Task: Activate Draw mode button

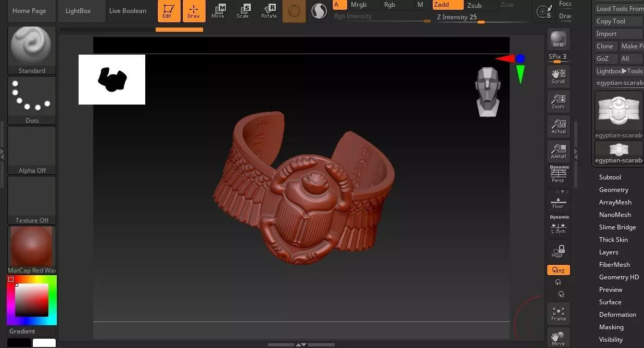Action: (194, 11)
